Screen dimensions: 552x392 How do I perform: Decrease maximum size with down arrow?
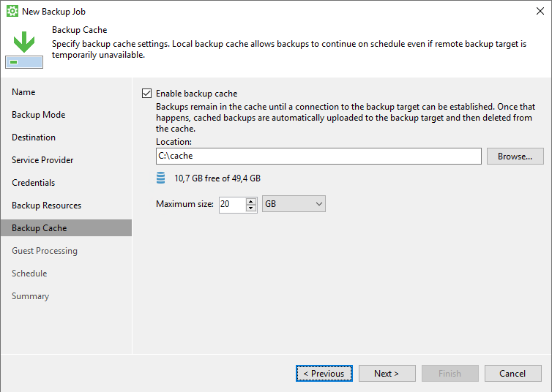250,208
